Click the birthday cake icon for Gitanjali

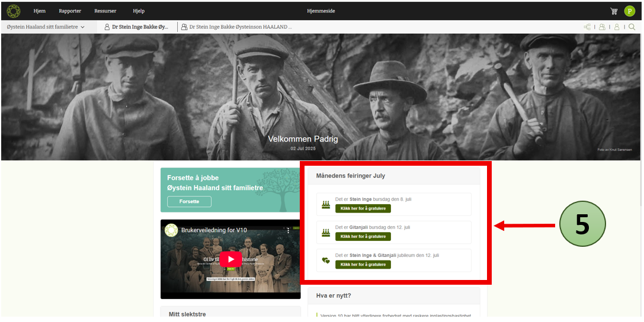coord(325,233)
